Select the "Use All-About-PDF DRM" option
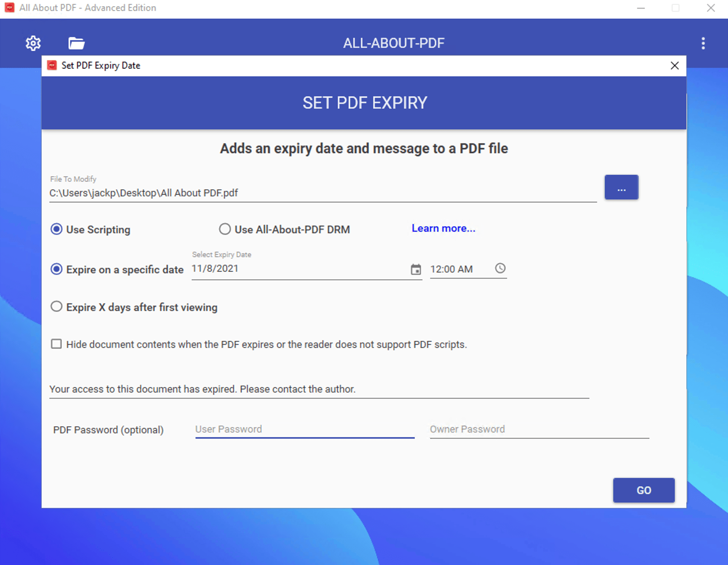This screenshot has width=728, height=565. 225,229
